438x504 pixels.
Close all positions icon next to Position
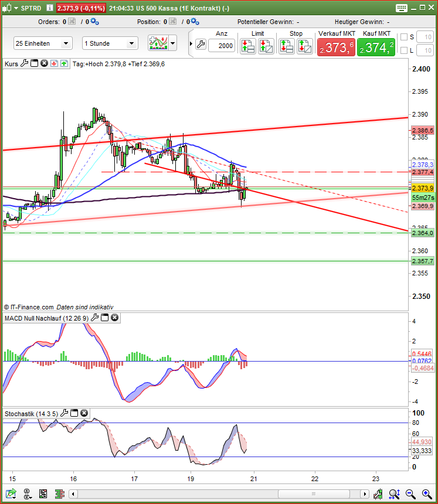pos(173,22)
